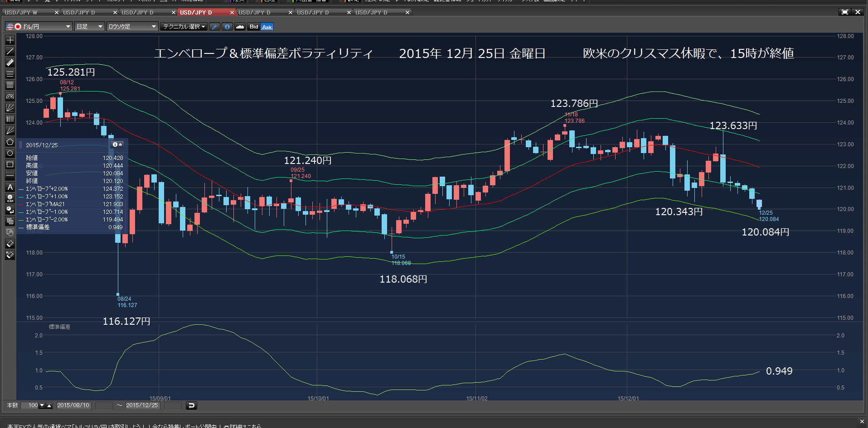Select the pentagon shape tool

[x=10, y=142]
